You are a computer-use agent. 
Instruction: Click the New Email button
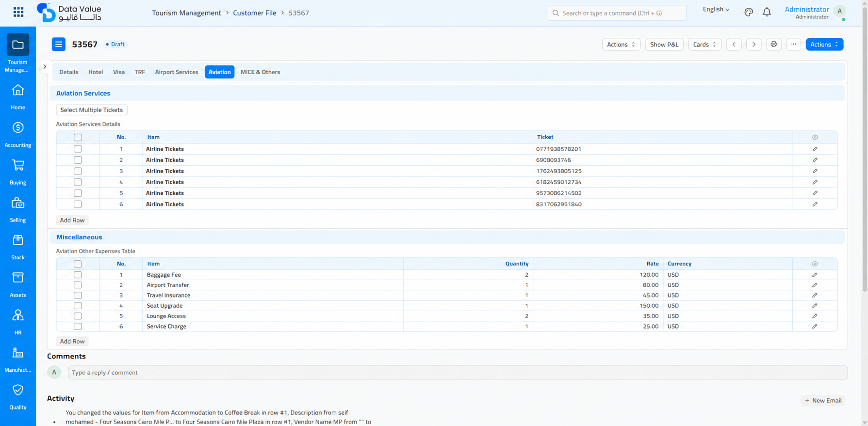(x=823, y=400)
